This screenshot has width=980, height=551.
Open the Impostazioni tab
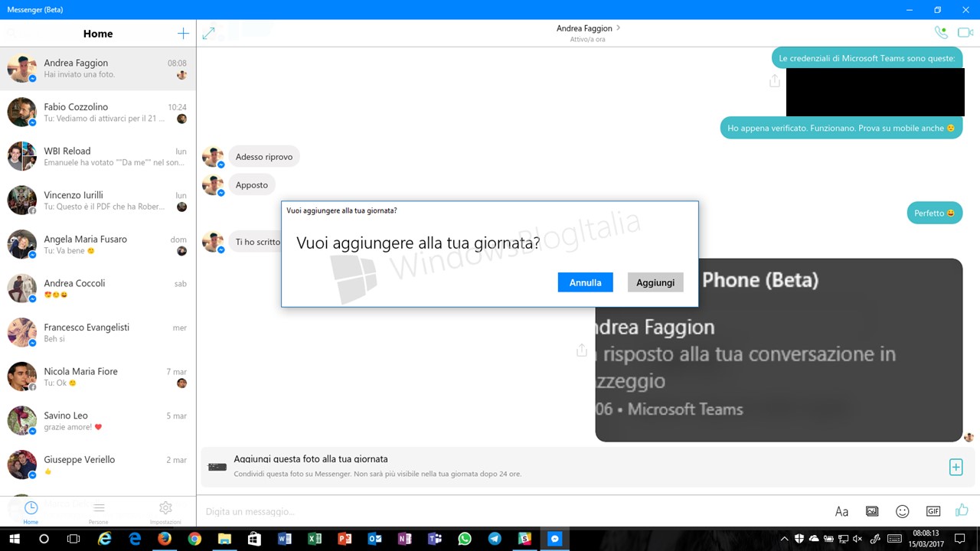pos(165,512)
